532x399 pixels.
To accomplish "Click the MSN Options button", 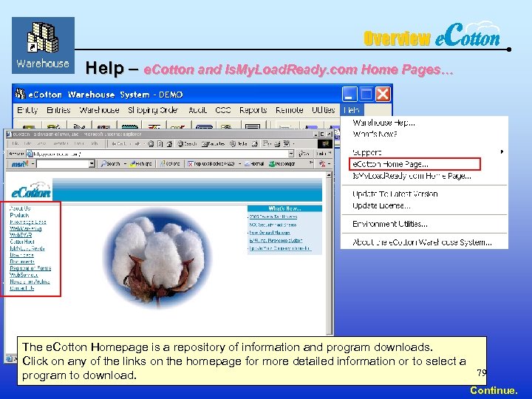I will [170, 164].
